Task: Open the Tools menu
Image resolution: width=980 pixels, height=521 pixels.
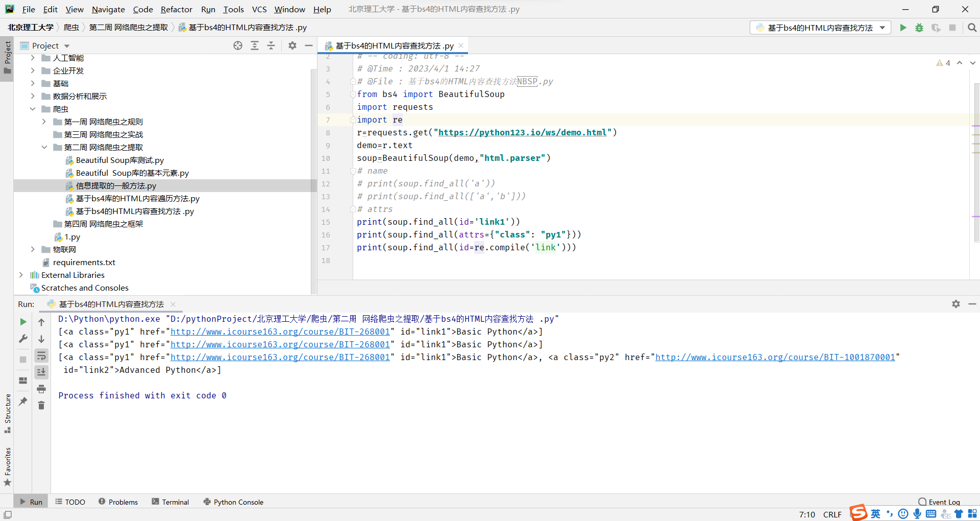Action: [x=233, y=9]
